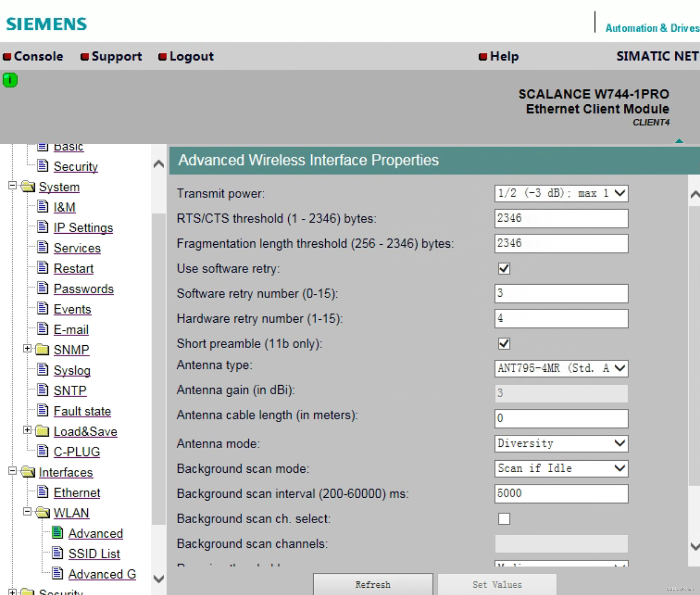Click the green Advanced page icon

click(58, 532)
